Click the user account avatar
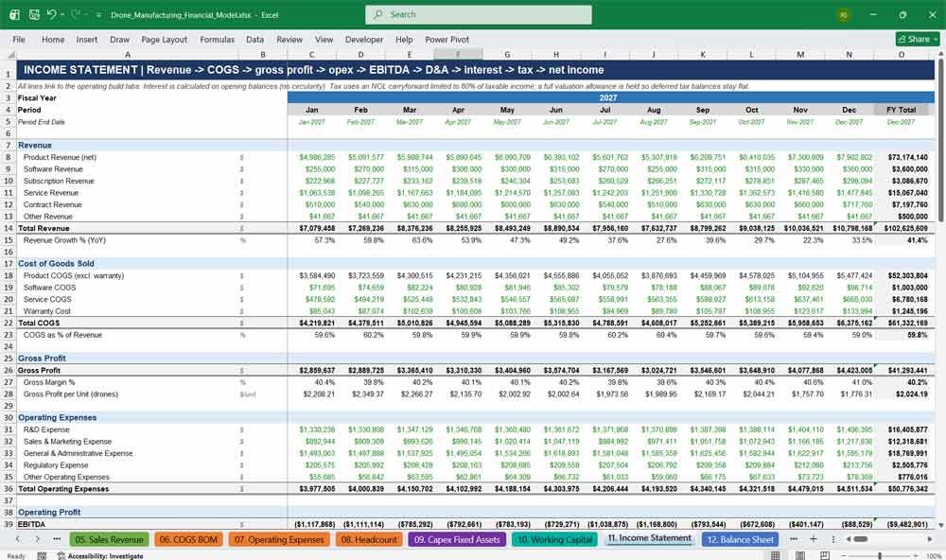 844,15
